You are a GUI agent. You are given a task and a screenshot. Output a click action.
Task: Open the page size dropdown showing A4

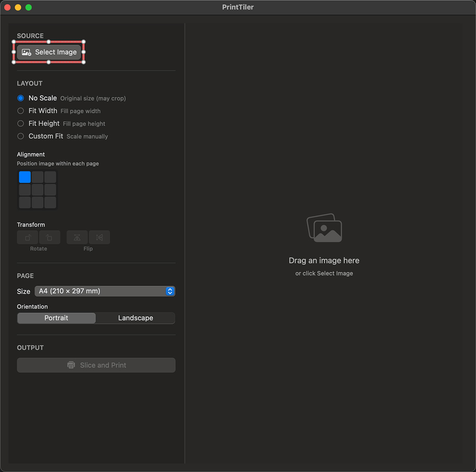coord(105,291)
